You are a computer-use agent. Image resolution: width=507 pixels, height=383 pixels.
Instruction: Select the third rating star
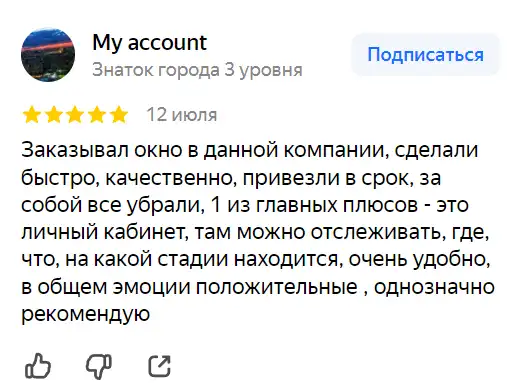pyautogui.click(x=75, y=115)
